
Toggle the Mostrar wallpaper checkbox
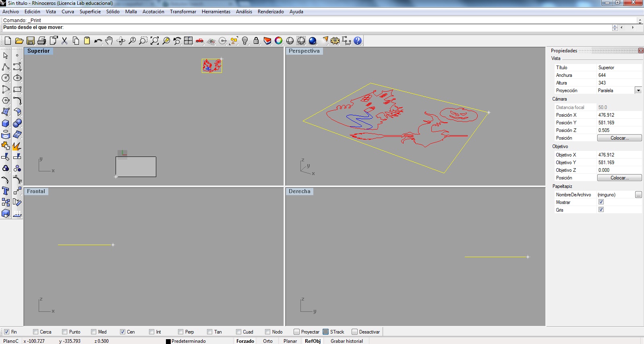point(601,202)
